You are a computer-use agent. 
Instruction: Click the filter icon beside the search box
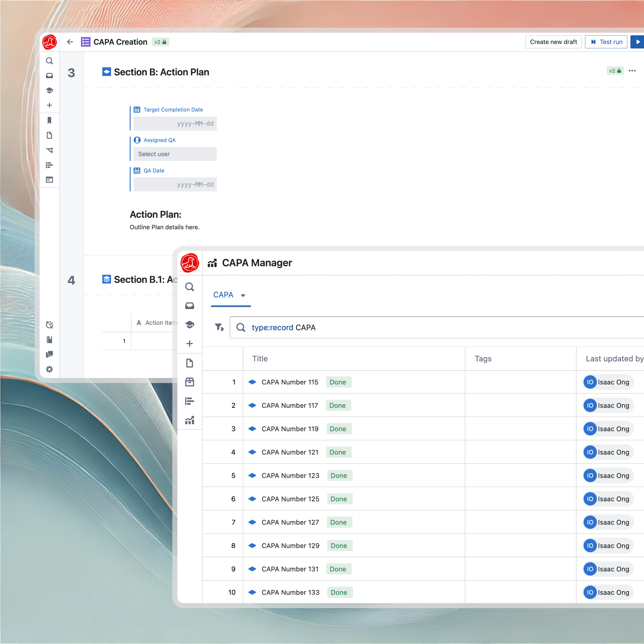219,327
